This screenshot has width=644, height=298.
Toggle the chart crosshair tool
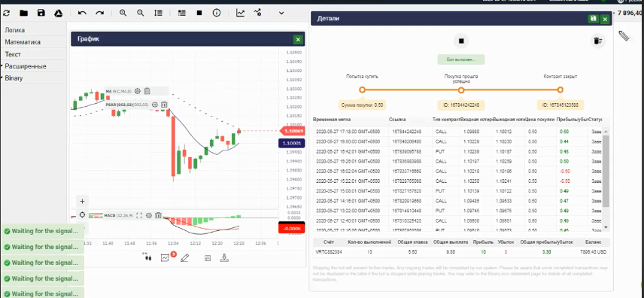[x=82, y=215]
